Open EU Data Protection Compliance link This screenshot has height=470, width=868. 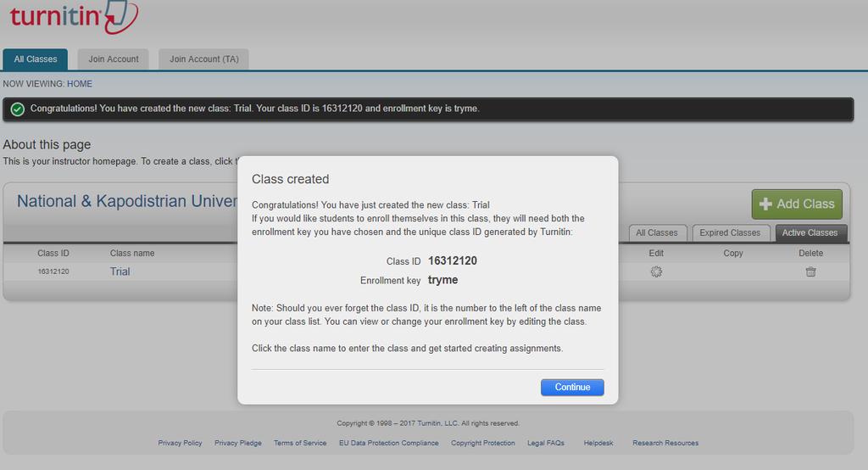click(388, 443)
